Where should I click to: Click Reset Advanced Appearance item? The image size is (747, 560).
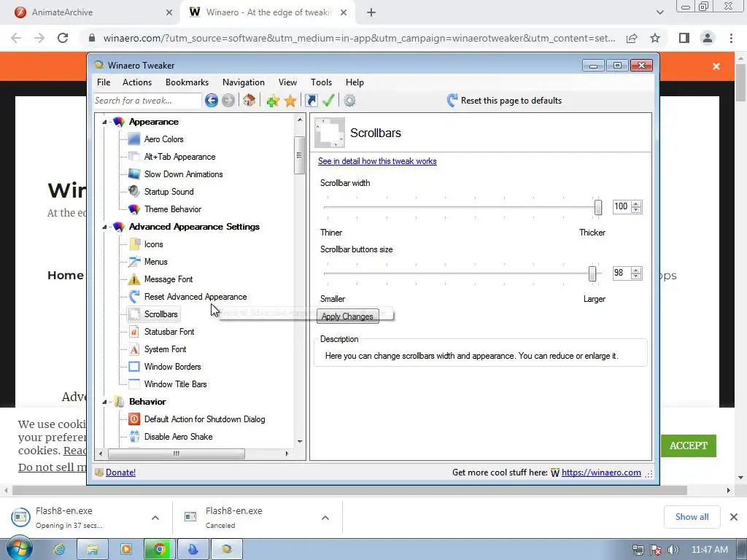pyautogui.click(x=196, y=297)
